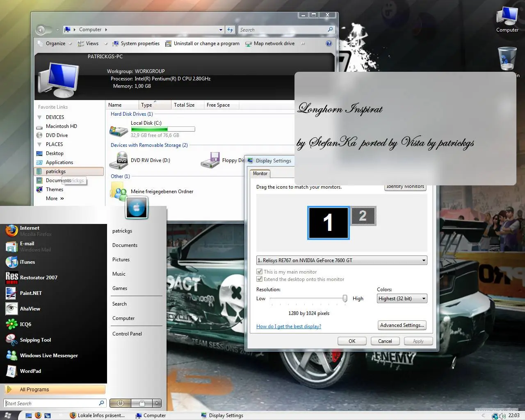
Task: Click Show Desktop icon in Quick Launch
Action: click(x=29, y=415)
